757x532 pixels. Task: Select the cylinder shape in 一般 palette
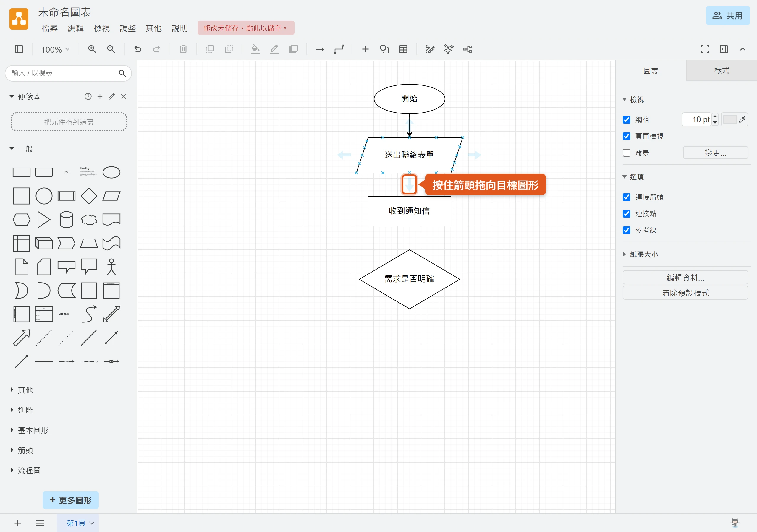pyautogui.click(x=66, y=220)
